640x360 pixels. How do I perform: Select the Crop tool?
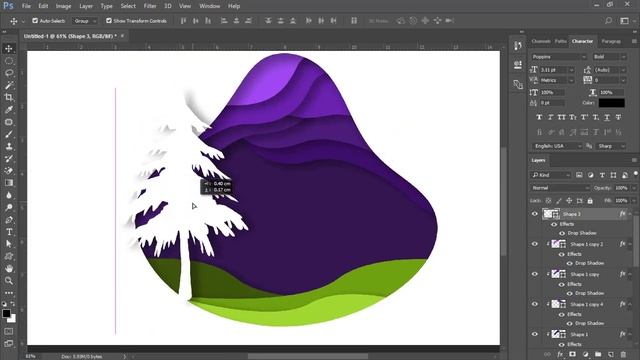9,98
